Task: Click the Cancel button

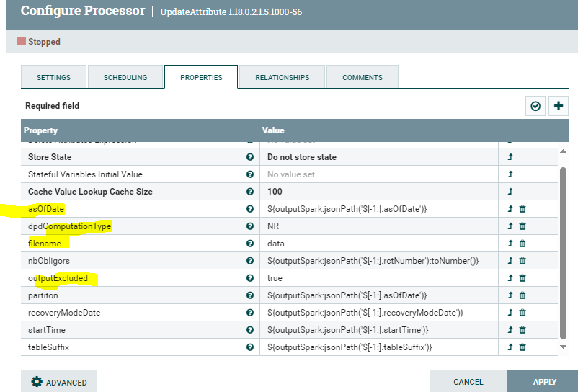Action: pos(468,382)
